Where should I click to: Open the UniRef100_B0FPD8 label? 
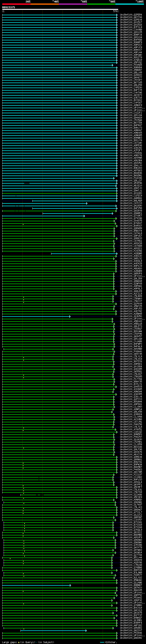coord(131,40)
